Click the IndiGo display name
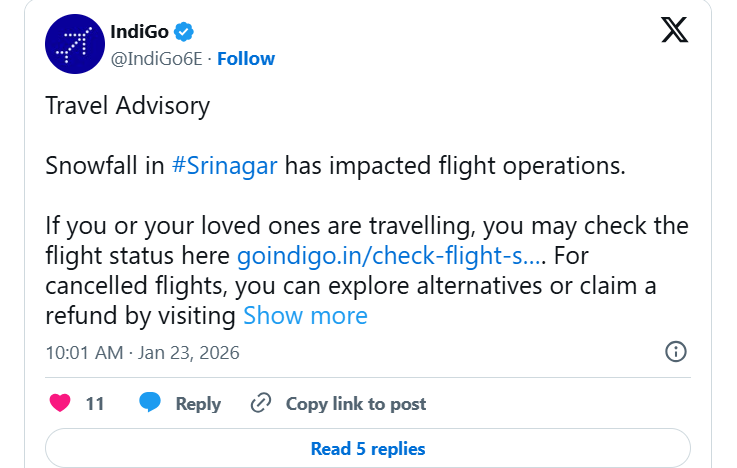737x468 pixels. click(138, 32)
